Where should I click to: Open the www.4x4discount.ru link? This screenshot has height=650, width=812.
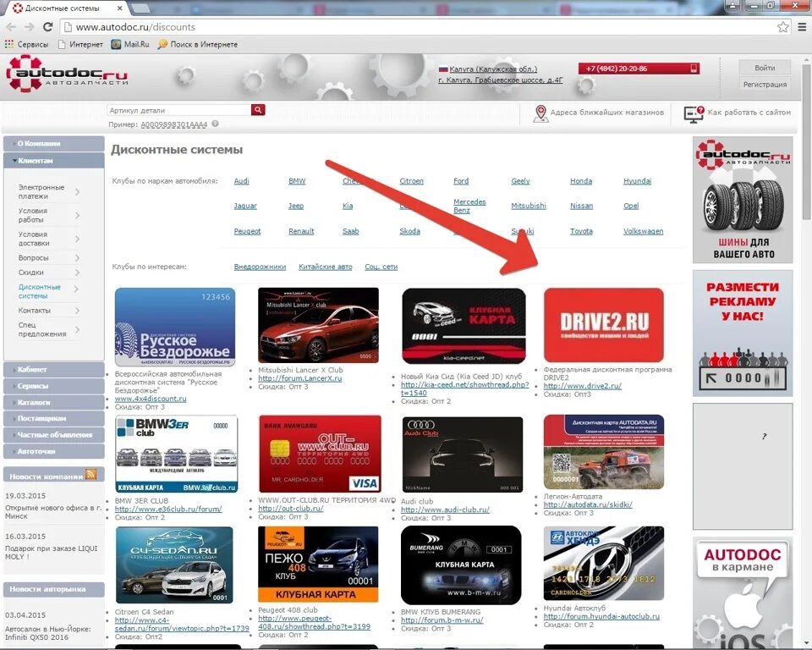151,399
